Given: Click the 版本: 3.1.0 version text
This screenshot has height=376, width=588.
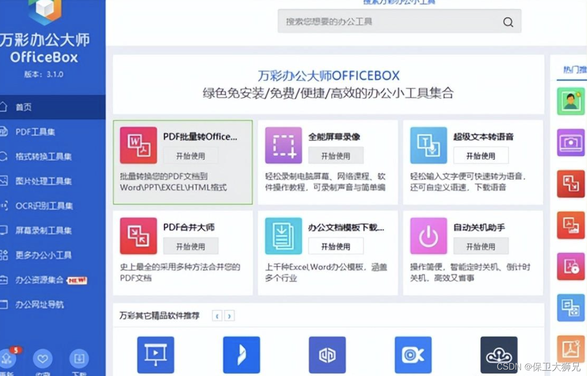Looking at the screenshot, I should pos(44,74).
